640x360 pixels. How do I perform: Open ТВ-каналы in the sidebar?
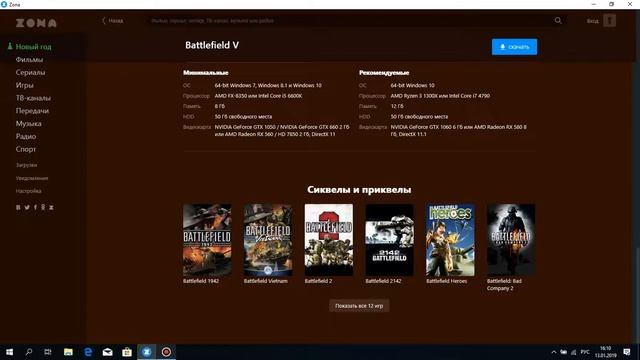pos(33,98)
